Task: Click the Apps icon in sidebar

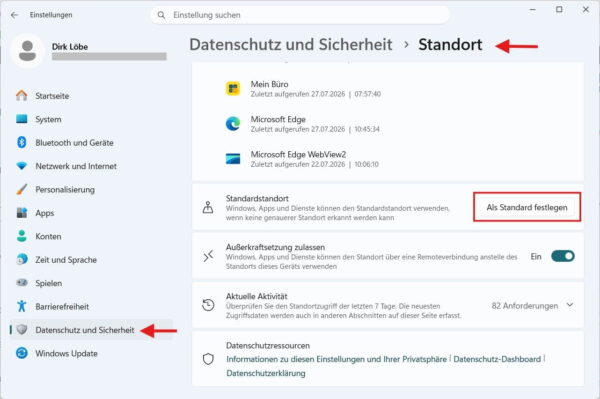Action: (x=22, y=213)
